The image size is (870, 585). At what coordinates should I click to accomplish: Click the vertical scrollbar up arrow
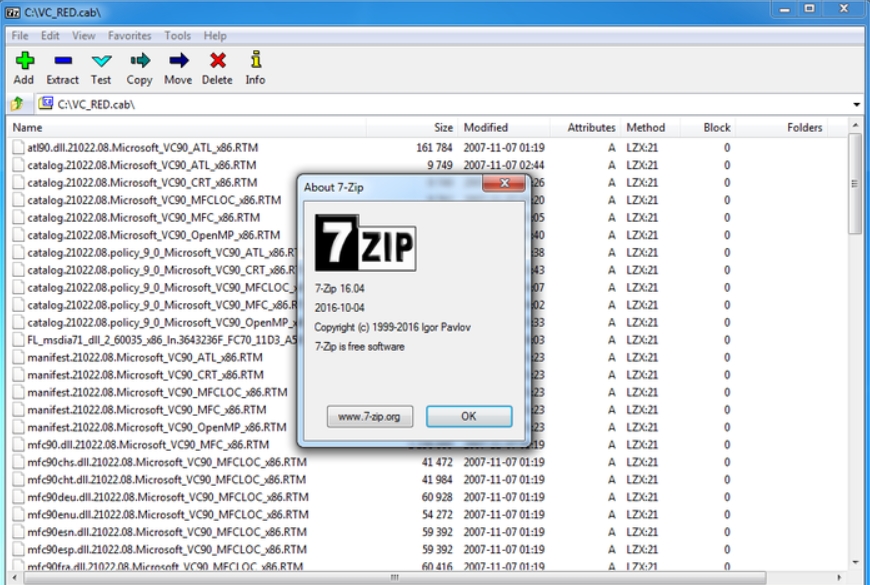[855, 125]
